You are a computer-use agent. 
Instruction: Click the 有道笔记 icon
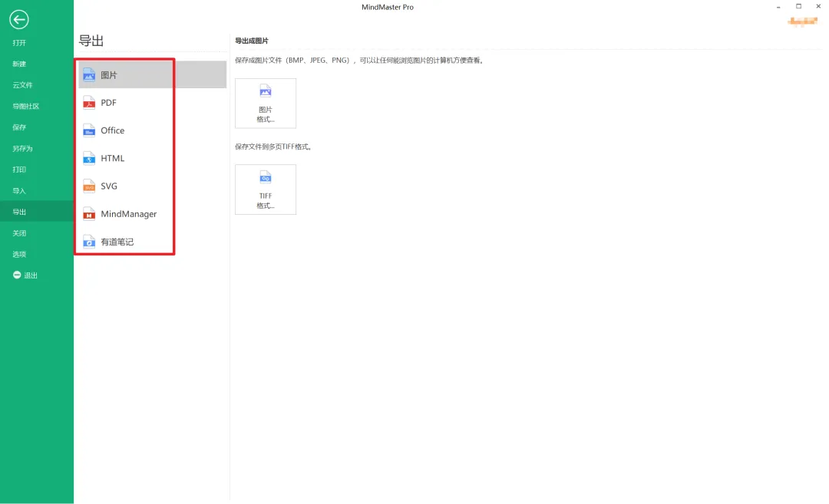pyautogui.click(x=89, y=242)
